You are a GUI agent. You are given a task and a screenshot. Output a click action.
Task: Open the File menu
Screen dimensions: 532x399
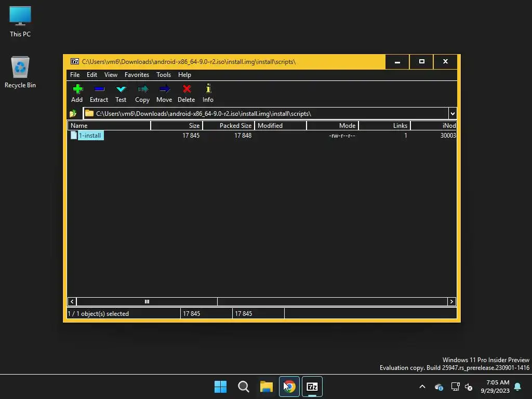[75, 75]
